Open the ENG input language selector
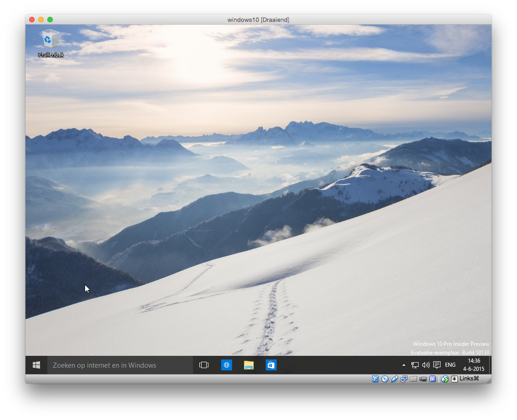The width and height of the screenshot is (517, 420). (450, 365)
